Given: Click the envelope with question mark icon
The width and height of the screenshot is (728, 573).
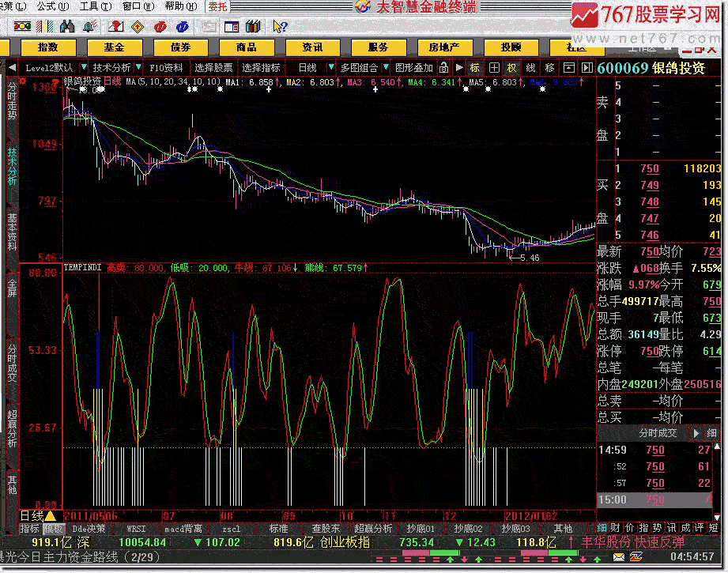Looking at the screenshot, I should pyautogui.click(x=115, y=26).
